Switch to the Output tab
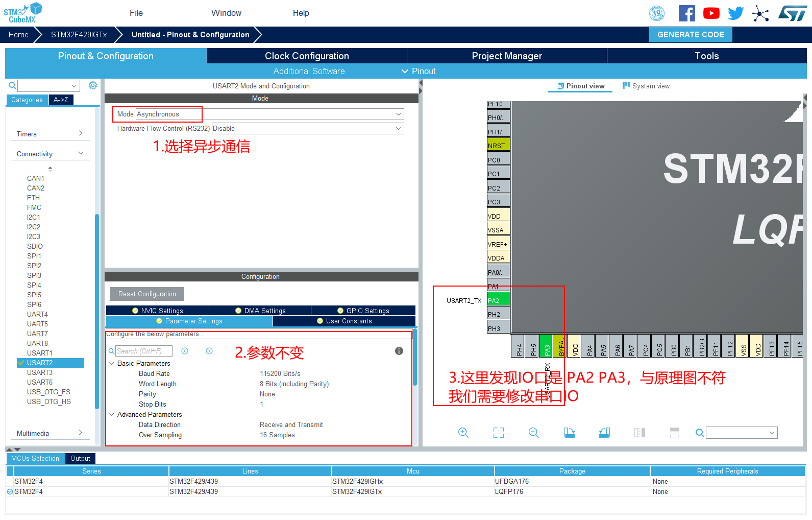The height and width of the screenshot is (520, 812). [80, 458]
